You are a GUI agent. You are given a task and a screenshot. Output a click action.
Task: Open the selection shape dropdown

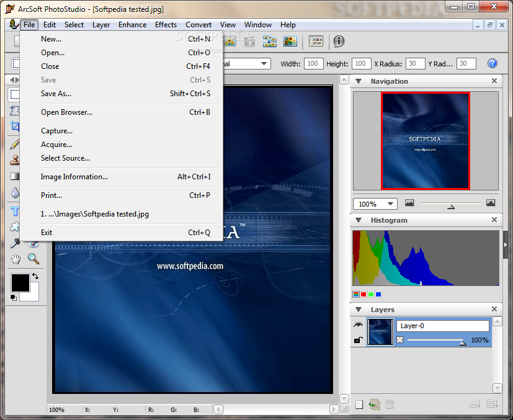pyautogui.click(x=264, y=63)
